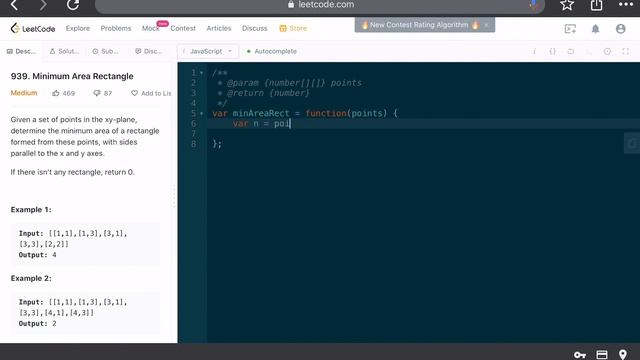This screenshot has width=640, height=360.
Task: Switch to the Description tab
Action: (21, 51)
